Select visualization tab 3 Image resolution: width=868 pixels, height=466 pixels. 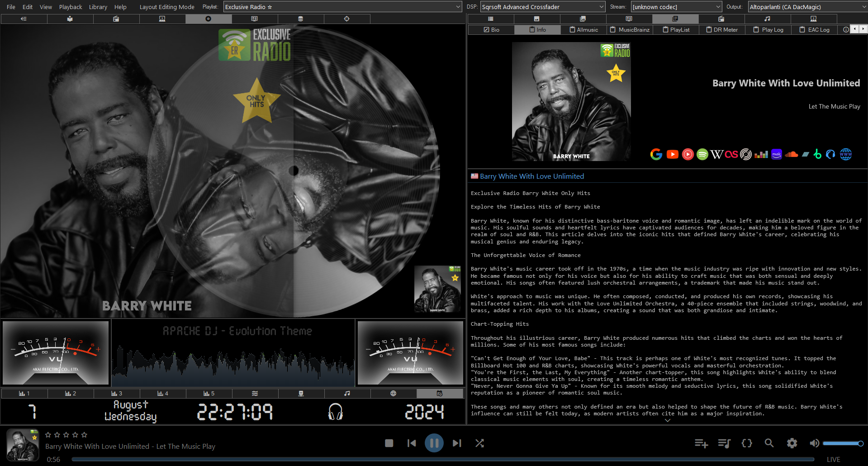[117, 394]
